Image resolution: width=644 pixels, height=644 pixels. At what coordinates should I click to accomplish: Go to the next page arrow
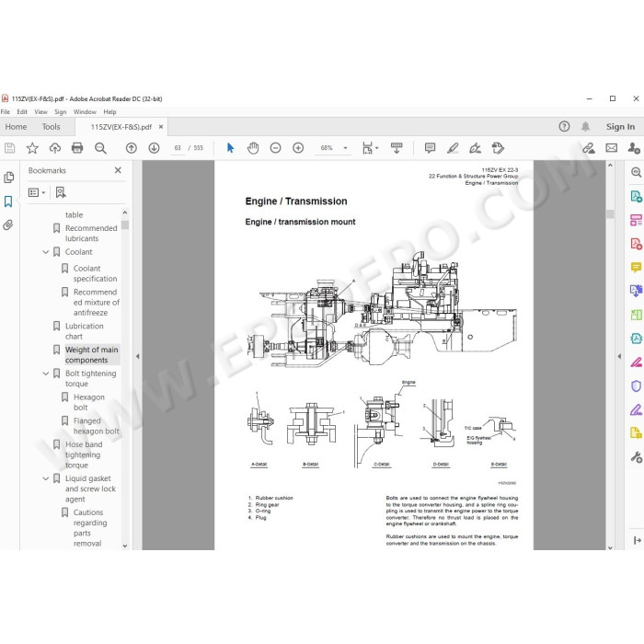[154, 148]
